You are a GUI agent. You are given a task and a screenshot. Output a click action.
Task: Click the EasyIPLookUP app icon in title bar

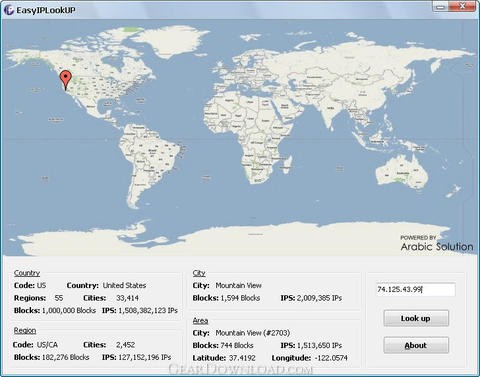pos(9,10)
